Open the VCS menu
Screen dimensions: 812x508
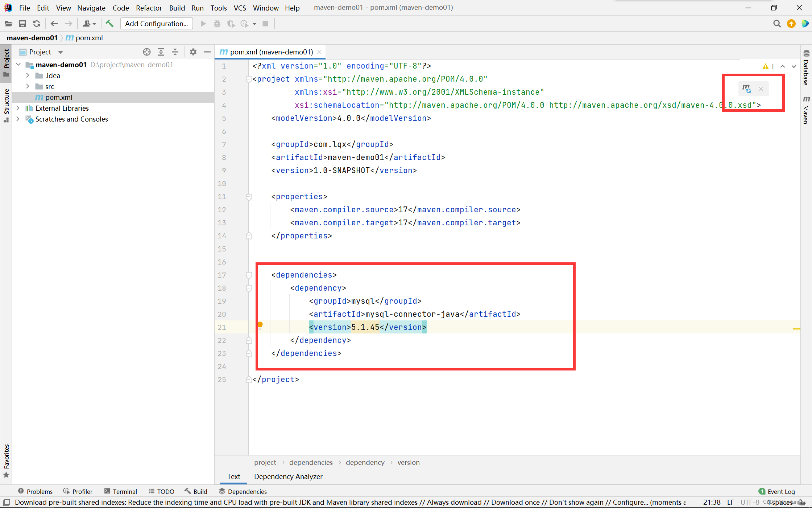tap(240, 8)
